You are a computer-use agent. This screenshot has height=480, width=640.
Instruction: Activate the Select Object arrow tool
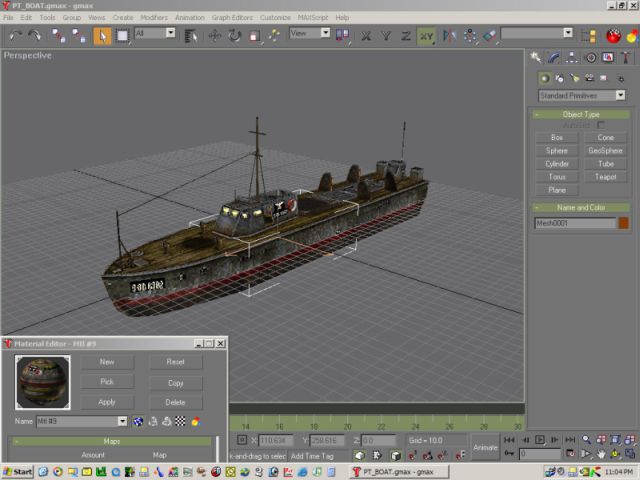click(102, 35)
